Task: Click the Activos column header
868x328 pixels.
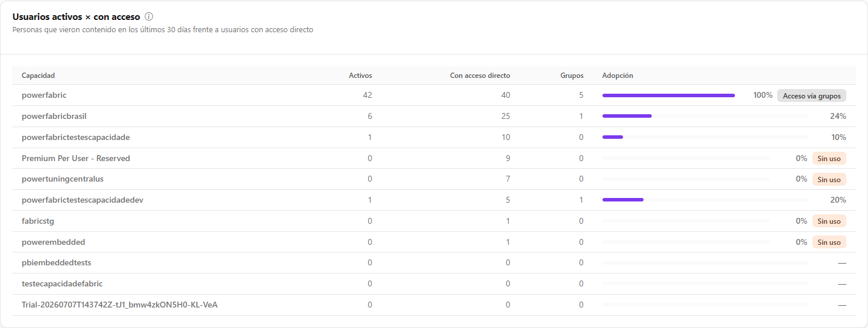Action: (x=360, y=76)
